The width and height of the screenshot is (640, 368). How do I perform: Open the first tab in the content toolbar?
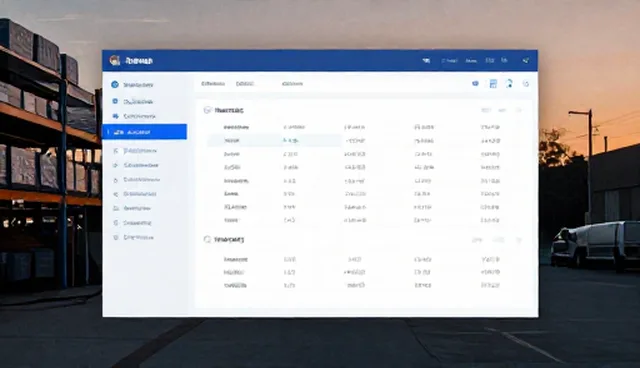213,84
